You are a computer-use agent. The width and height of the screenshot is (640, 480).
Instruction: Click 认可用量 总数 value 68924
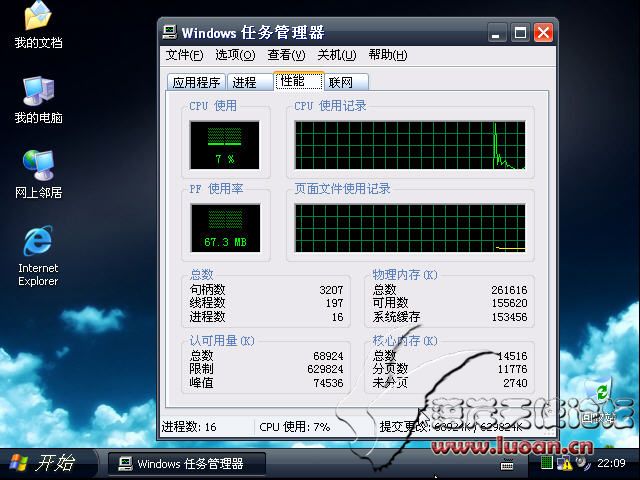tap(328, 356)
